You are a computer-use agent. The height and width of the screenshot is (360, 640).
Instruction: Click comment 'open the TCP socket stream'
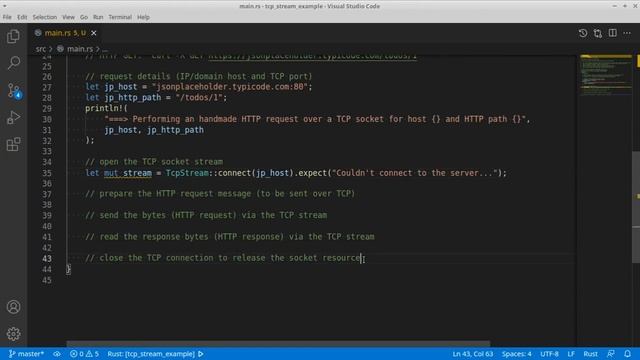(x=154, y=162)
